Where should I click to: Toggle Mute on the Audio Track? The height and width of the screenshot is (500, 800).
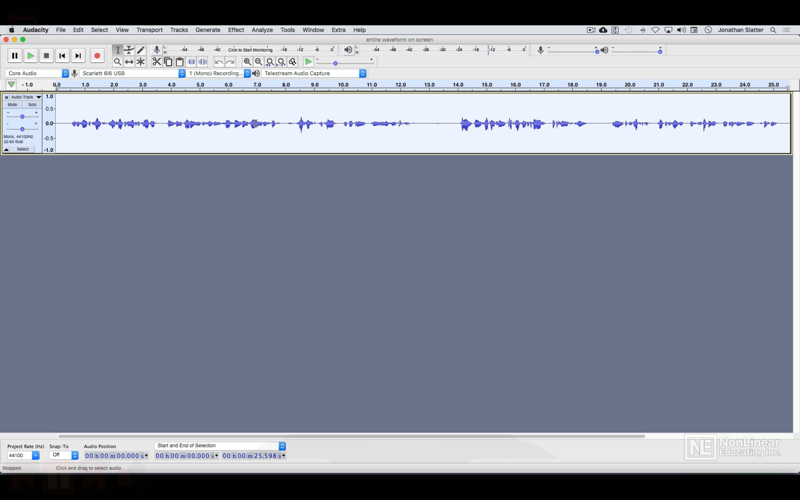tap(12, 105)
